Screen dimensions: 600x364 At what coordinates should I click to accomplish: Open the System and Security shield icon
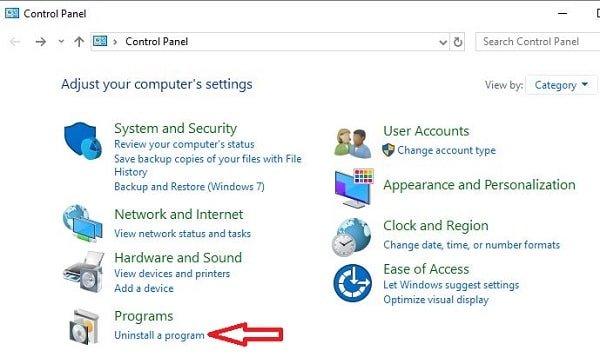tap(83, 141)
